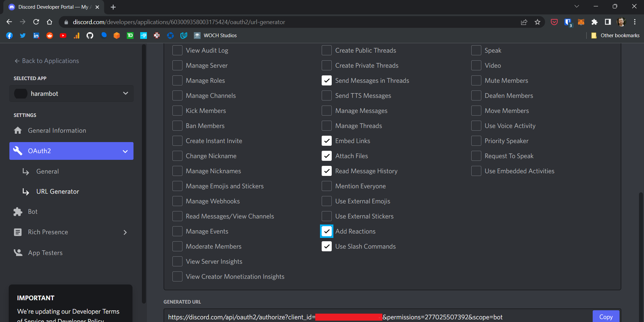The image size is (644, 322).
Task: Select the URL Generator page
Action: pos(58,191)
